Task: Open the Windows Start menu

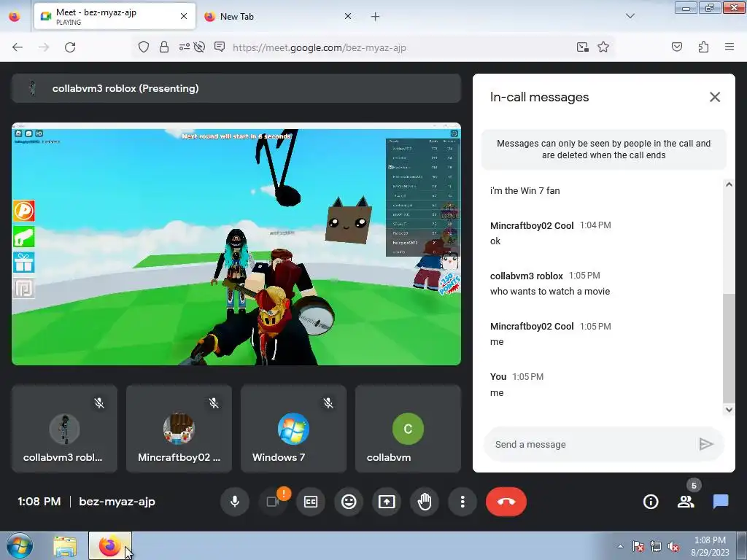Action: click(x=20, y=545)
